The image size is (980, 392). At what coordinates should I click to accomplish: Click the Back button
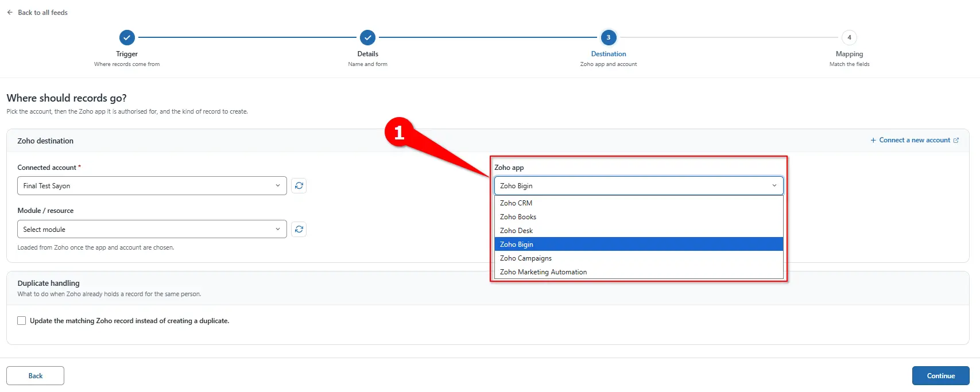[x=36, y=376]
